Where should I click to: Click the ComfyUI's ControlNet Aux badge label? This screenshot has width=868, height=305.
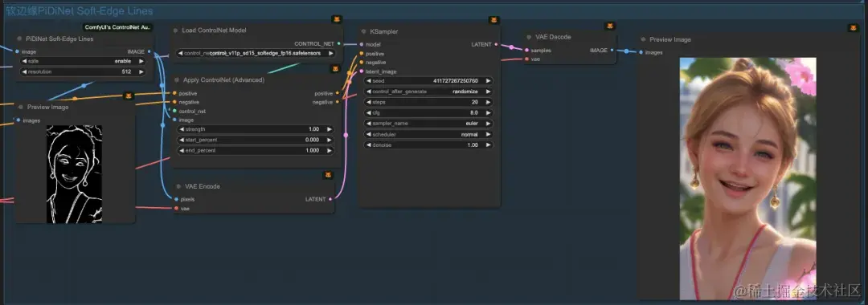tap(118, 27)
